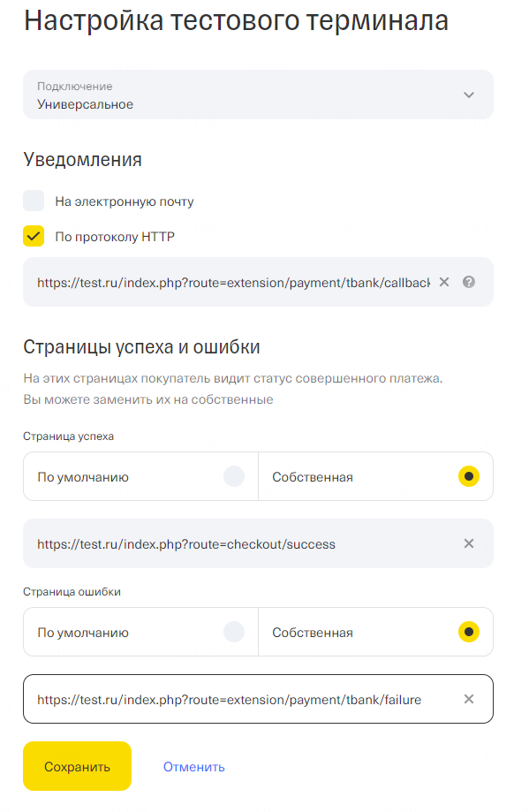This screenshot has height=812, width=529.
Task: Clear the HTTP callback URL field
Action: click(x=444, y=282)
